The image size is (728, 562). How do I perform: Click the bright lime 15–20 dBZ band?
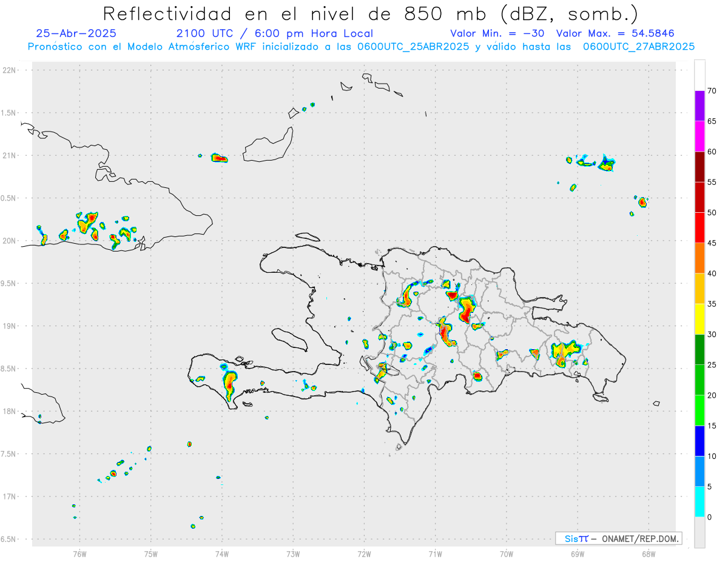click(x=699, y=410)
